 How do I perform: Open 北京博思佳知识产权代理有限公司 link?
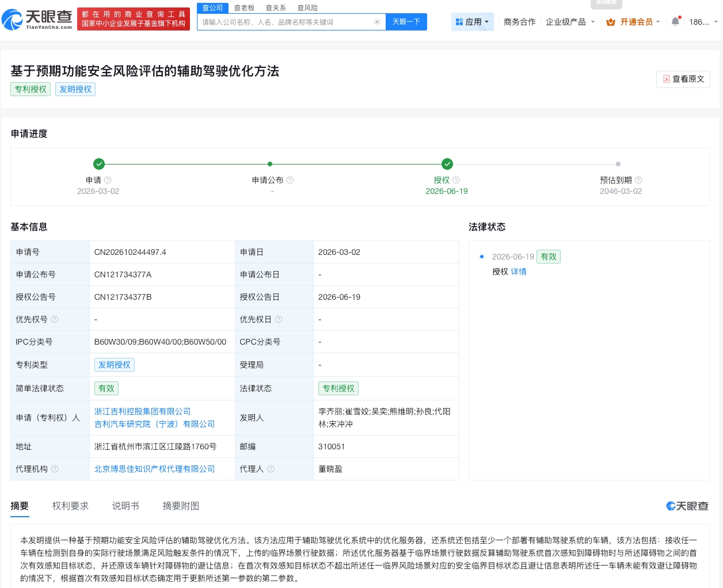point(154,469)
